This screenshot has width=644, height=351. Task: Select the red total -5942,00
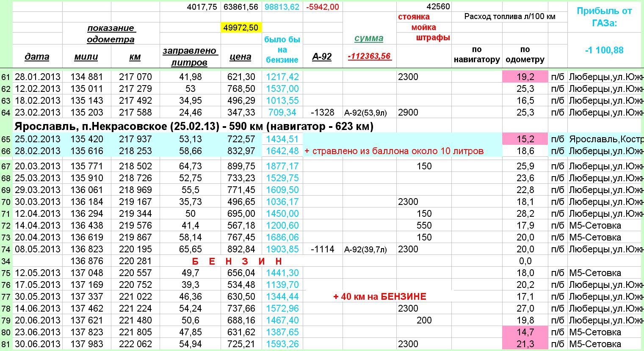tap(323, 7)
